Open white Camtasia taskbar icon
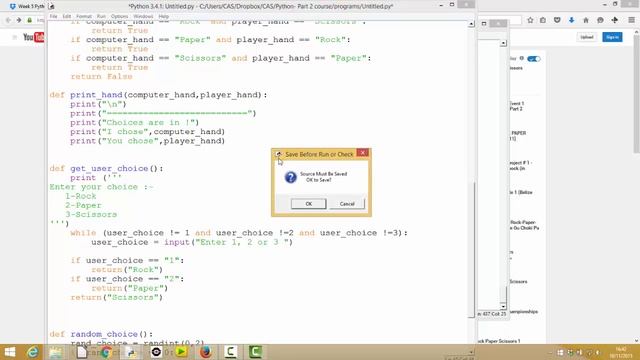640x360 pixels. pos(231,352)
